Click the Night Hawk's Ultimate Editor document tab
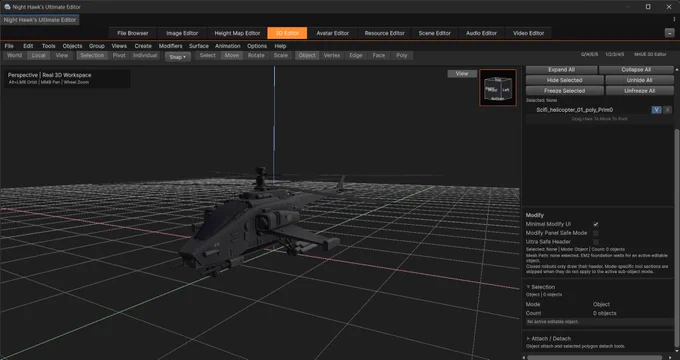Viewport: 680px width, 360px height. click(x=40, y=20)
